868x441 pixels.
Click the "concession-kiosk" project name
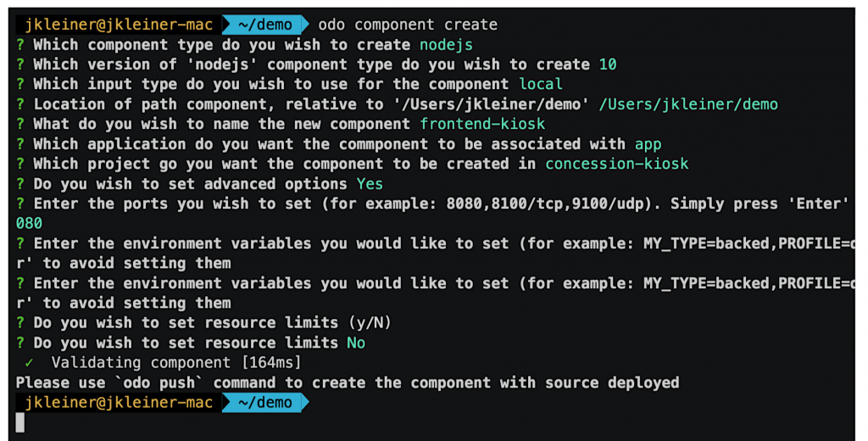(x=617, y=164)
